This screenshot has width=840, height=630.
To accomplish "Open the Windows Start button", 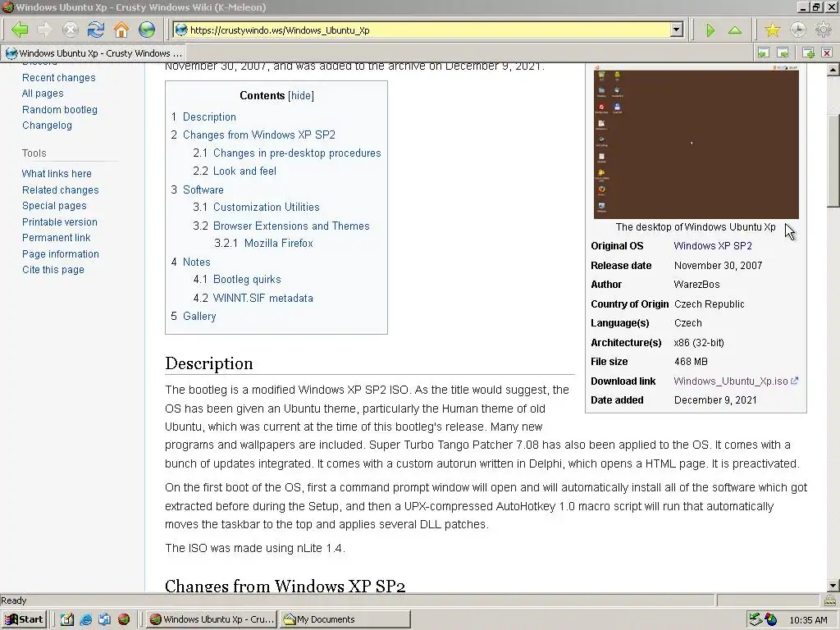I will (x=25, y=619).
